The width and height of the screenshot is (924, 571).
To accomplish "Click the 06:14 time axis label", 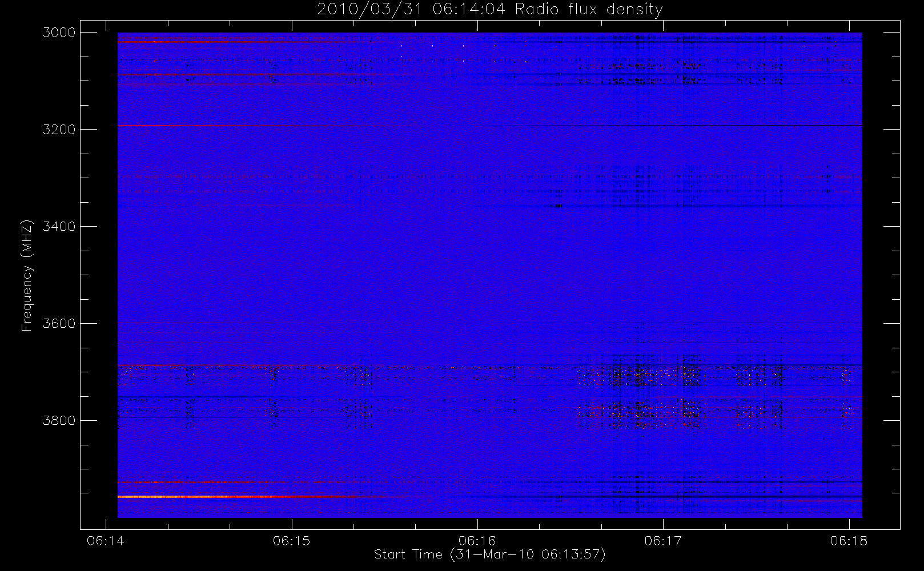I will [x=106, y=541].
